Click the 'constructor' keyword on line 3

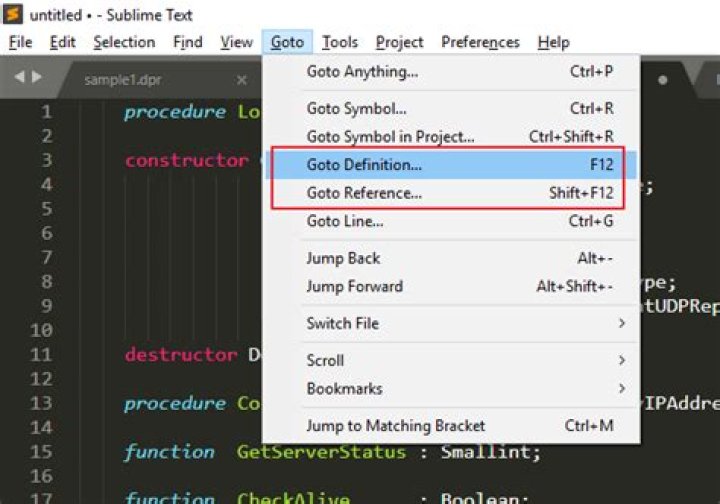(187, 160)
